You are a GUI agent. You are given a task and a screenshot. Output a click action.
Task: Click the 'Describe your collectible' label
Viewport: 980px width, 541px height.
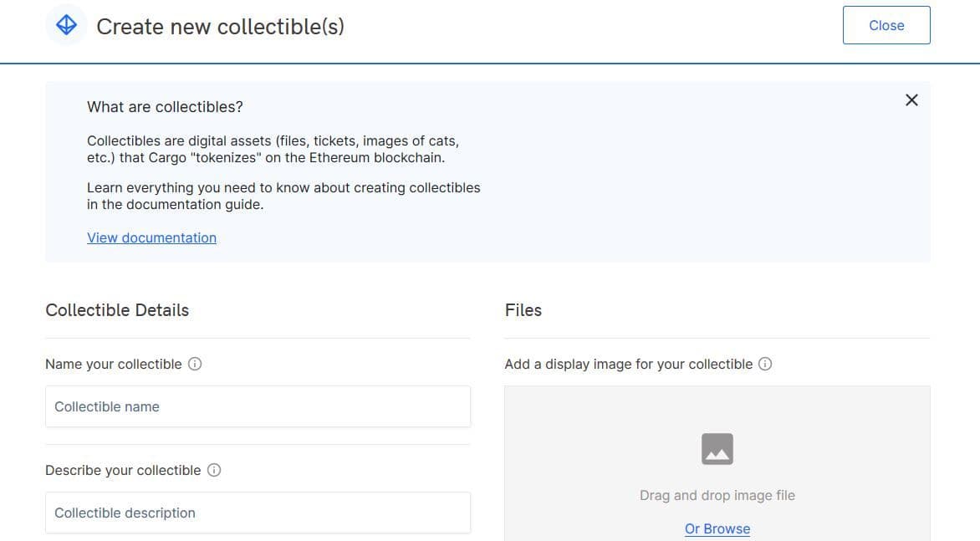pyautogui.click(x=123, y=470)
